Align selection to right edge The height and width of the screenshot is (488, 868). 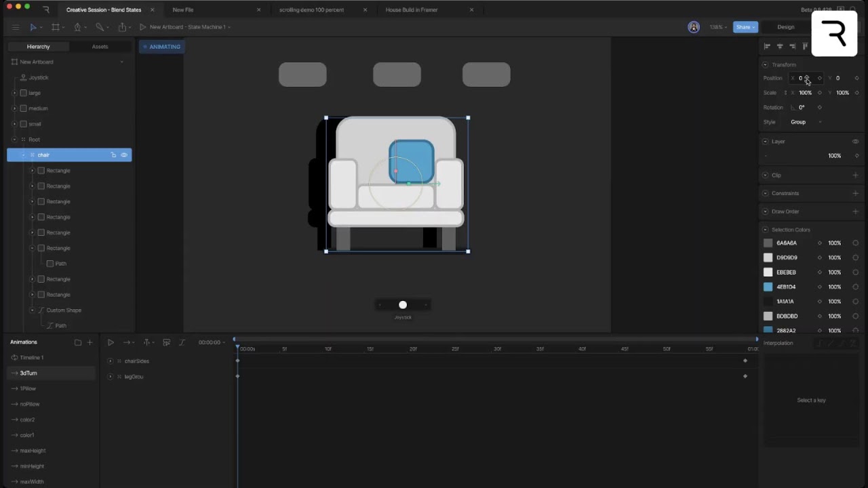click(x=793, y=46)
